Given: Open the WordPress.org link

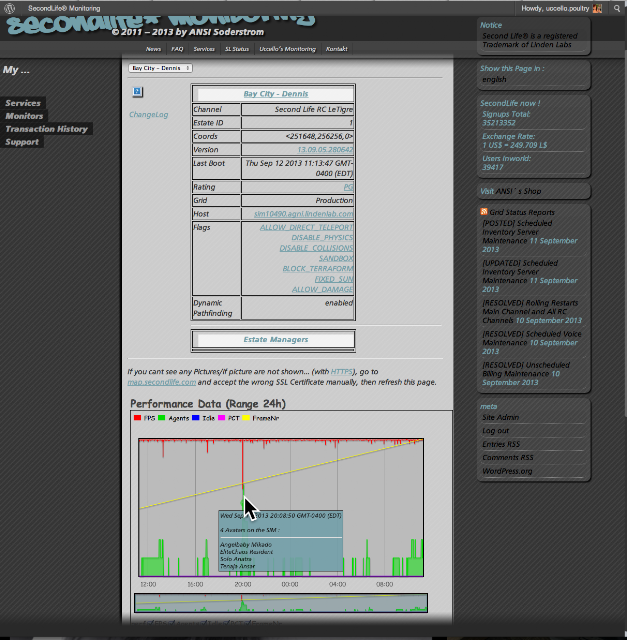Looking at the screenshot, I should (507, 471).
